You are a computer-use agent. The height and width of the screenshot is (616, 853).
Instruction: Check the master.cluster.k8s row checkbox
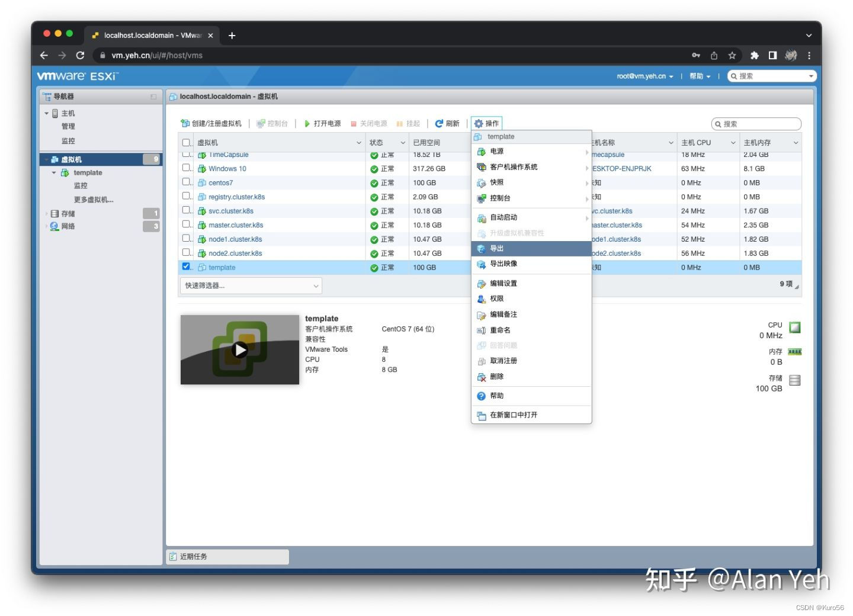click(186, 224)
